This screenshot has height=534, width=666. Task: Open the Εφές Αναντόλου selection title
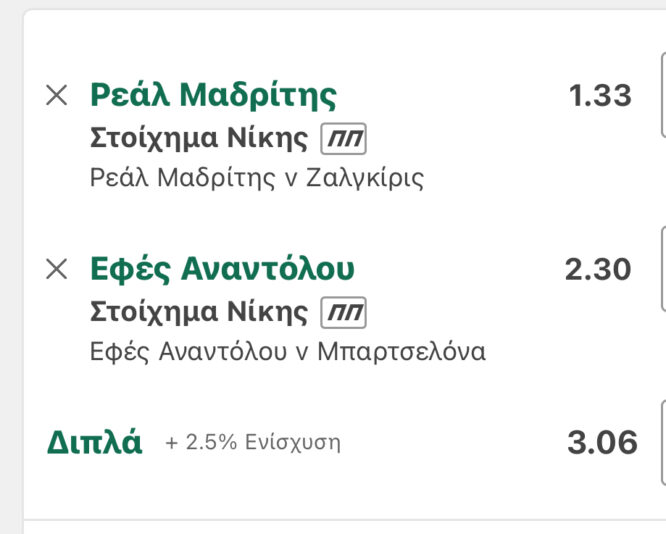tap(222, 269)
